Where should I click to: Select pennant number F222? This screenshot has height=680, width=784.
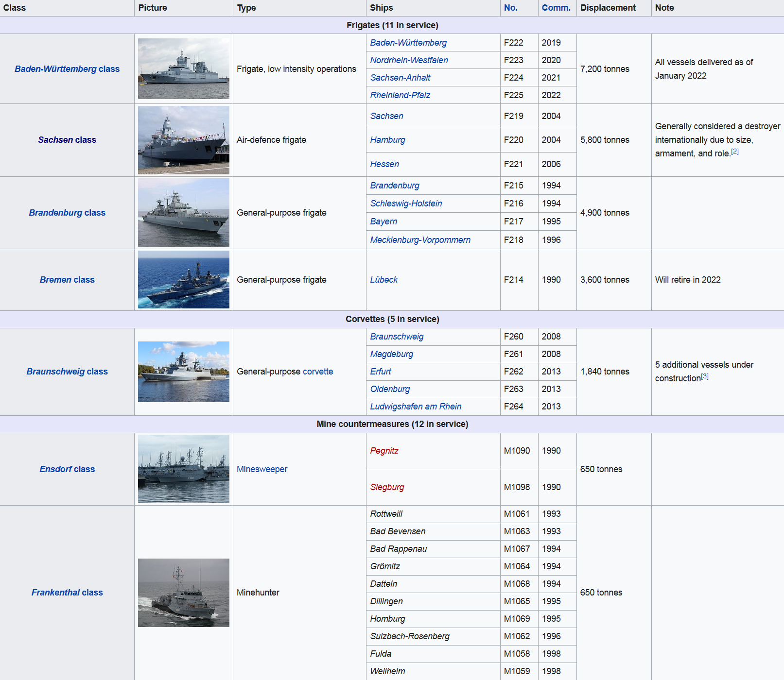coord(514,43)
